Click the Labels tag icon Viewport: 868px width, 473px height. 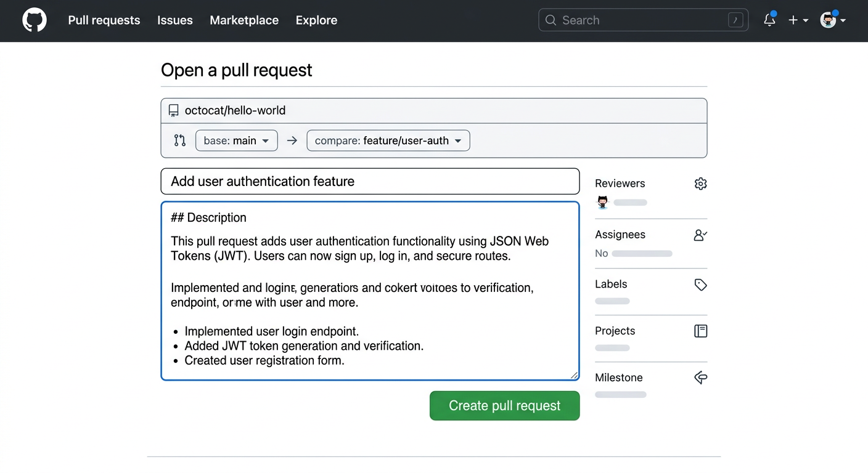coord(700,285)
